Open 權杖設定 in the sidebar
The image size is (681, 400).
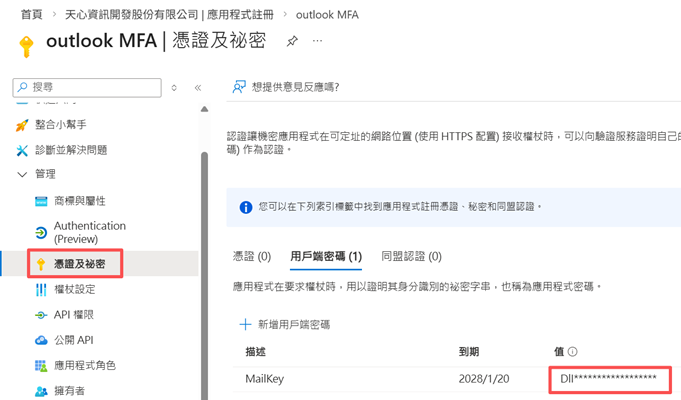pyautogui.click(x=74, y=290)
